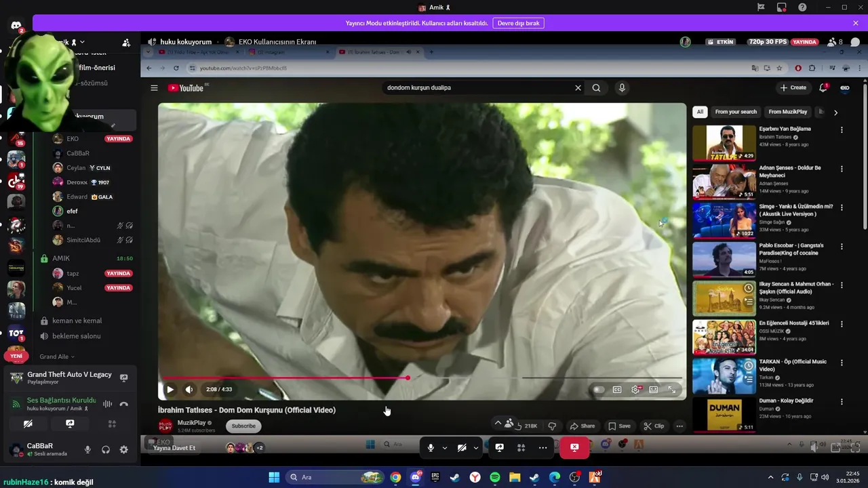Play the İbrahim Tatlıses video

(170, 390)
